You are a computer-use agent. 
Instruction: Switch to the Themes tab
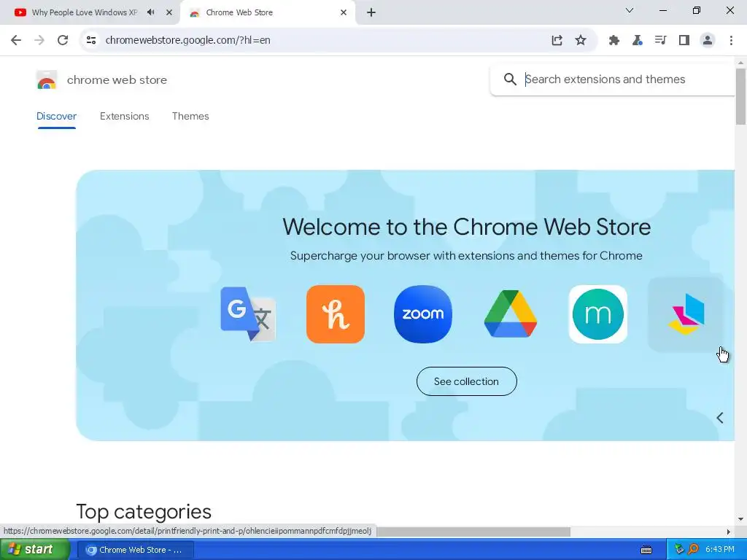point(190,116)
